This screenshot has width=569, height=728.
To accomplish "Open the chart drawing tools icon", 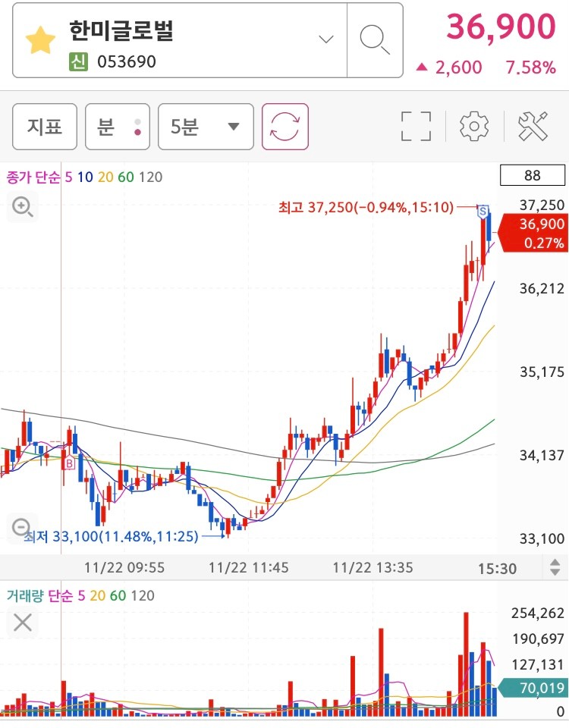I will click(x=533, y=127).
